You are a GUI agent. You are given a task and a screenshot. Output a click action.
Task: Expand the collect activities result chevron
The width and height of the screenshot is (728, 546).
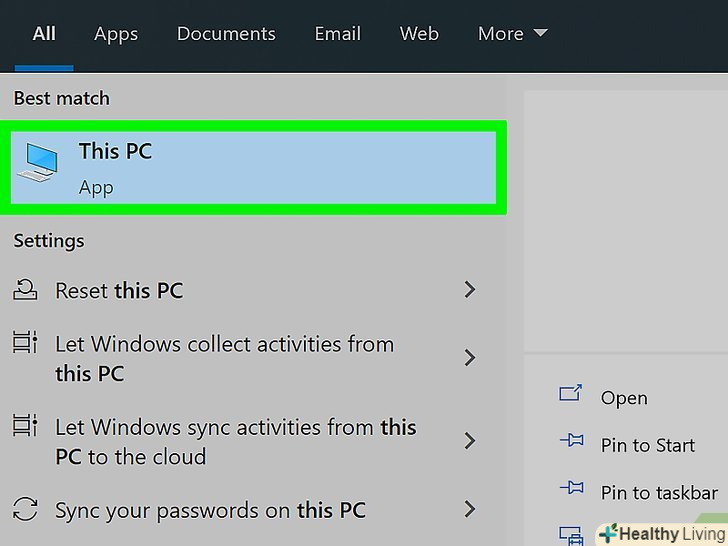coord(470,358)
